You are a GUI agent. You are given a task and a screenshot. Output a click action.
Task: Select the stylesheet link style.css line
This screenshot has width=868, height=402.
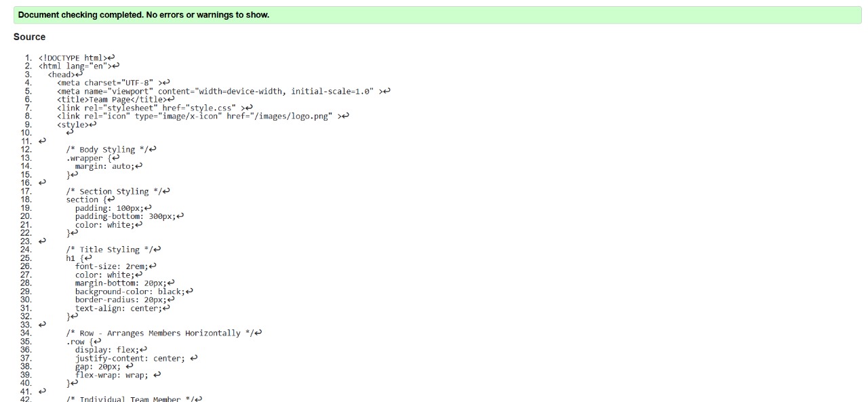point(151,108)
